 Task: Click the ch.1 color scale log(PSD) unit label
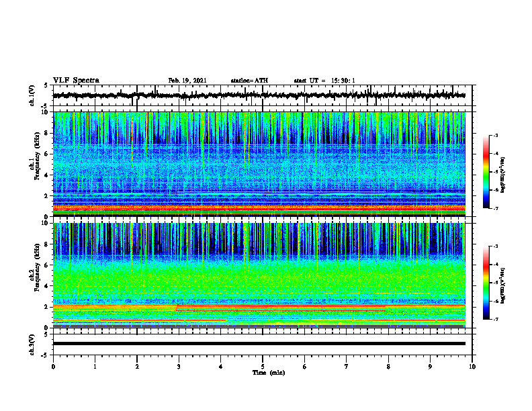[503, 175]
